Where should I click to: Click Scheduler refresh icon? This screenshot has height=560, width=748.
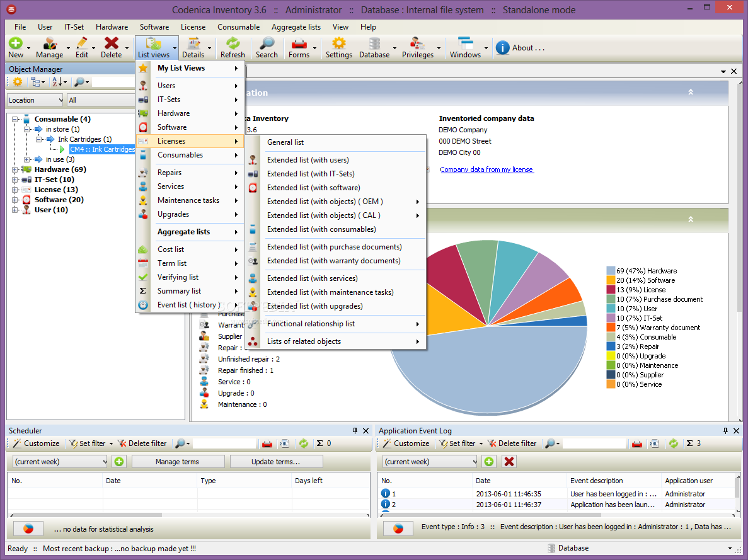304,443
